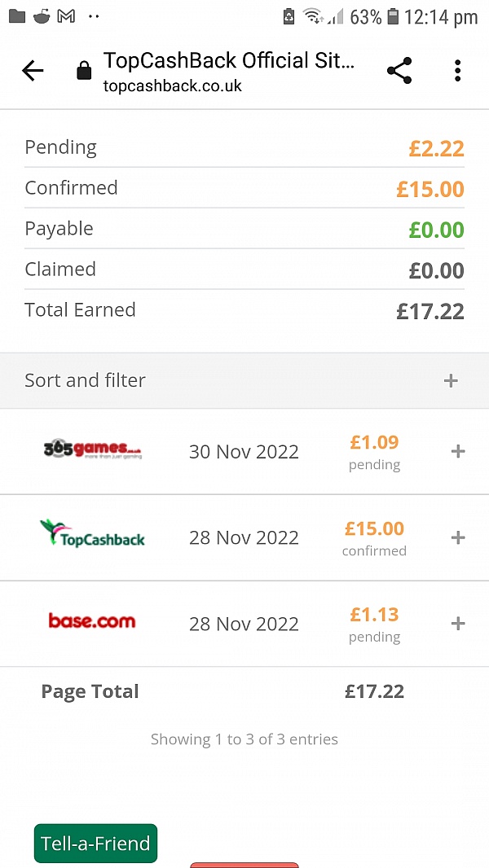Tap the £1.09 pending amount
Image resolution: width=489 pixels, height=868 pixels.
tap(374, 442)
